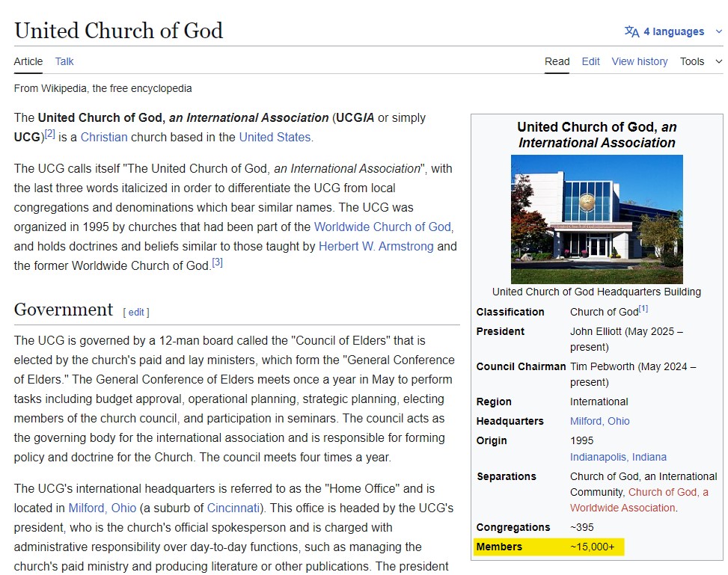Screen dimensions: 728x575
Task: Click Milford, Ohio link in Government paragraph
Action: [103, 508]
